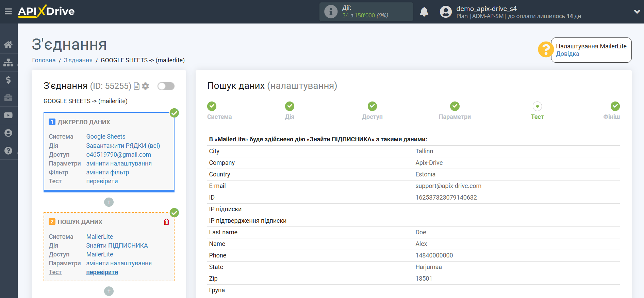Click змінити налаштування in data source

coord(119,163)
